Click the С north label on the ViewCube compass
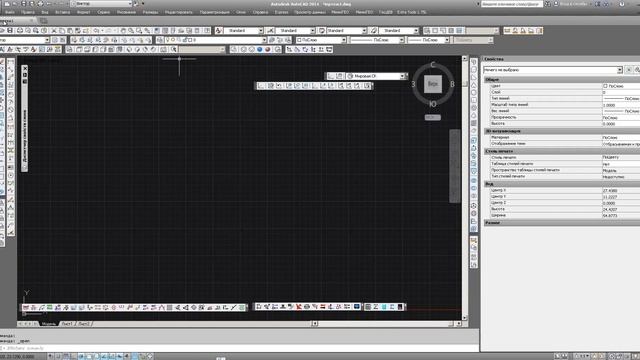This screenshot has height=360, width=640. pyautogui.click(x=433, y=65)
